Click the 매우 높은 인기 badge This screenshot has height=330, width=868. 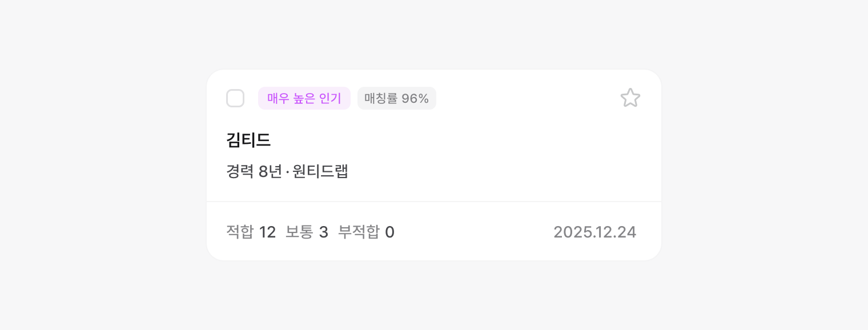[304, 98]
